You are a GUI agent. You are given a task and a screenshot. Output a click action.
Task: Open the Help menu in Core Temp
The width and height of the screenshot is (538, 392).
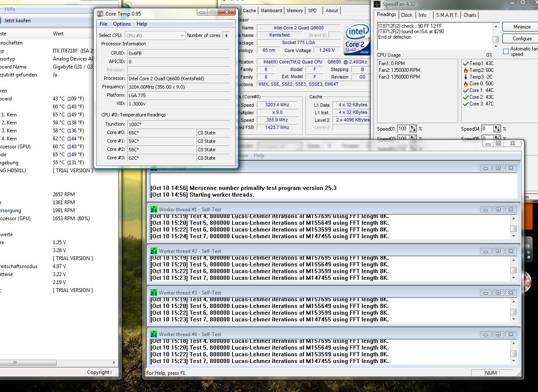tap(142, 24)
